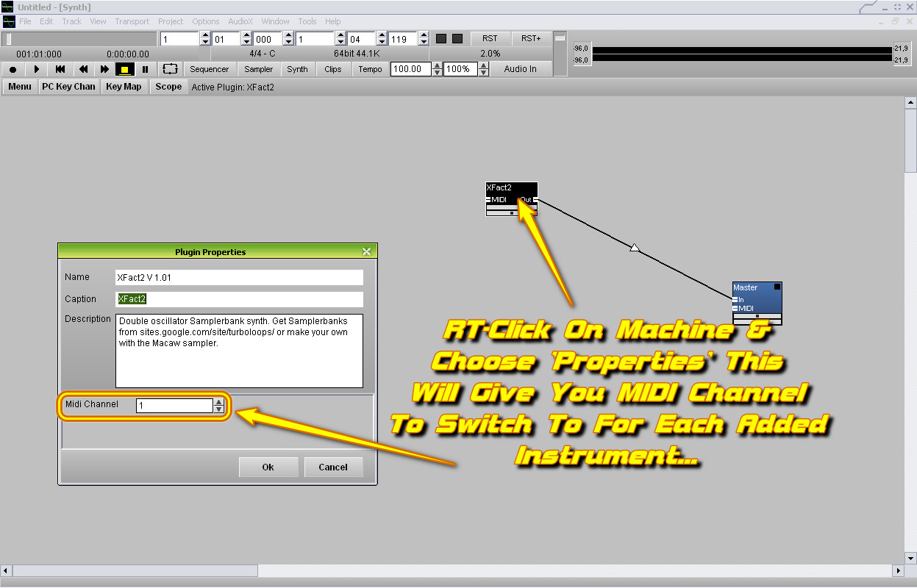Open the PC Key Chan panel

[x=68, y=87]
